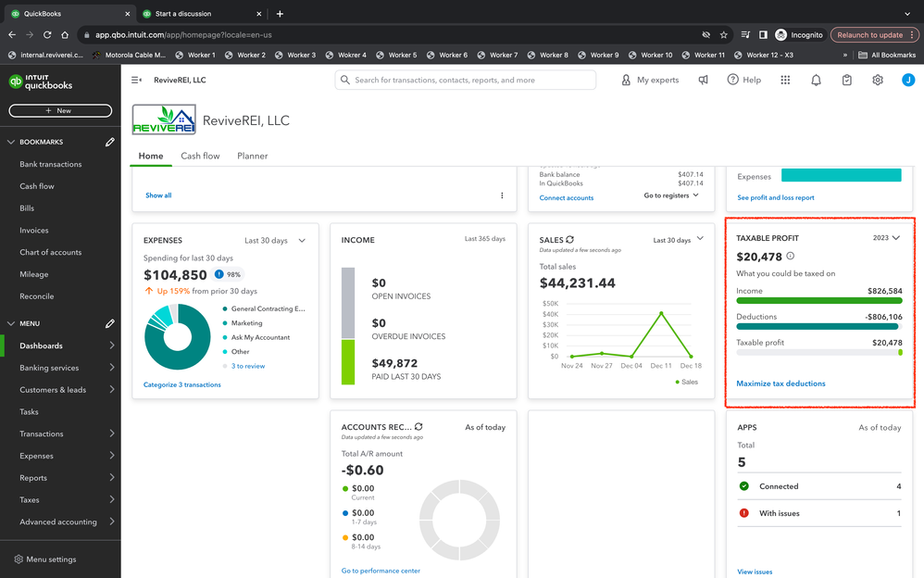The image size is (924, 578).
Task: Open the three-dot options menu
Action: 502,195
